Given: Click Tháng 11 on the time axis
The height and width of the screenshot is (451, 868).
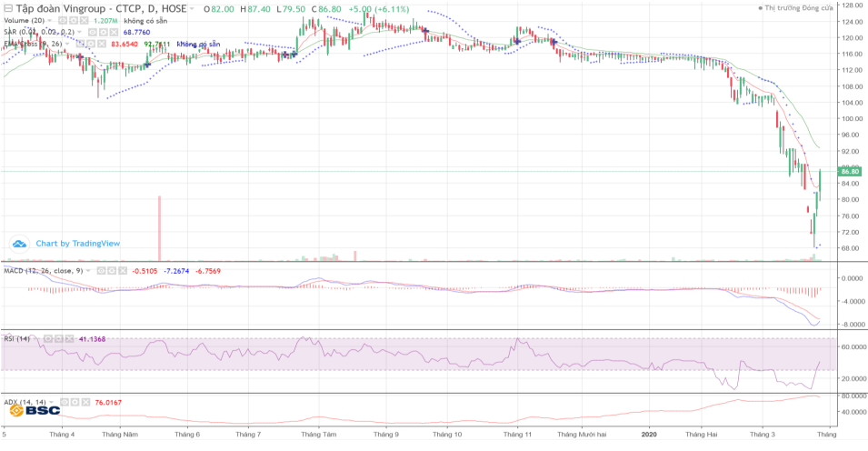Looking at the screenshot, I should point(517,435).
